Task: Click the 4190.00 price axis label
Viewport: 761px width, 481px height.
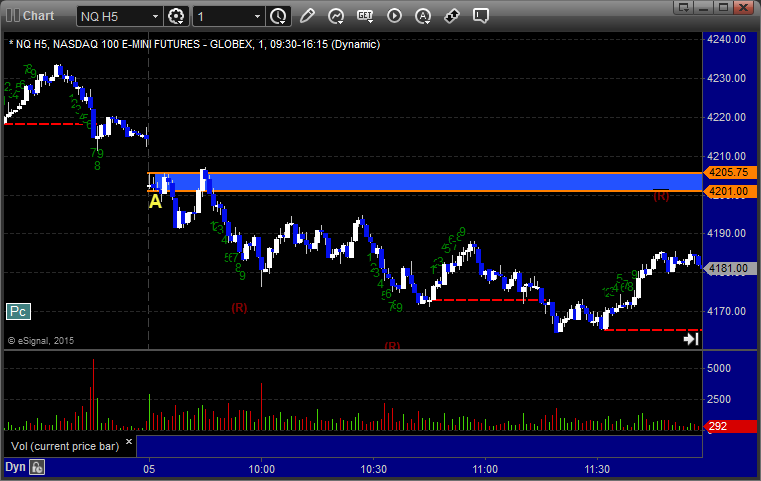Action: pos(727,233)
